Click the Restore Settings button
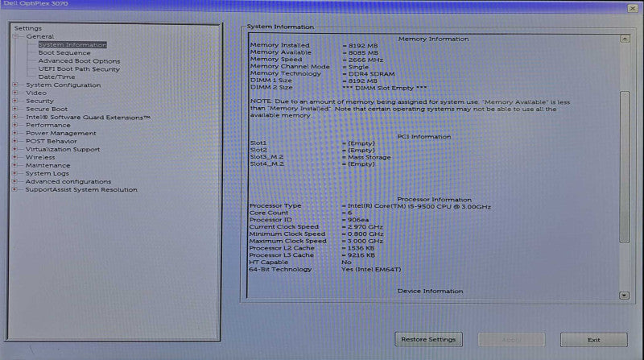The height and width of the screenshot is (360, 644). pos(428,339)
